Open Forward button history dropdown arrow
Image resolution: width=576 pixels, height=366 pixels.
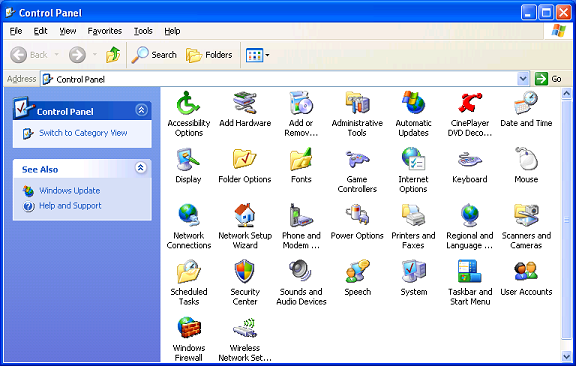pyautogui.click(x=95, y=55)
